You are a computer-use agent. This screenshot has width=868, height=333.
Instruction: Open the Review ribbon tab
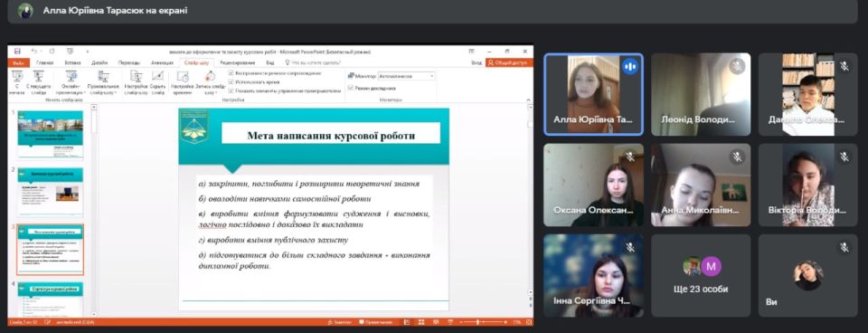pyautogui.click(x=236, y=62)
